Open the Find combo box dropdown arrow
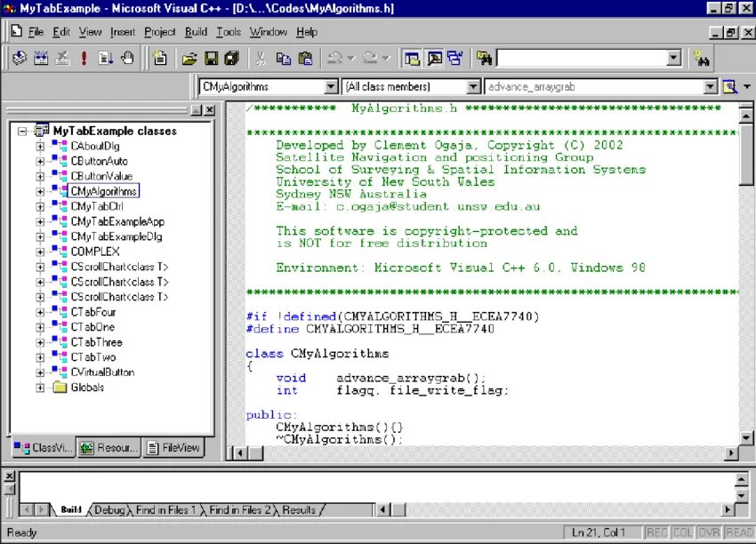The width and height of the screenshot is (756, 544). 674,59
